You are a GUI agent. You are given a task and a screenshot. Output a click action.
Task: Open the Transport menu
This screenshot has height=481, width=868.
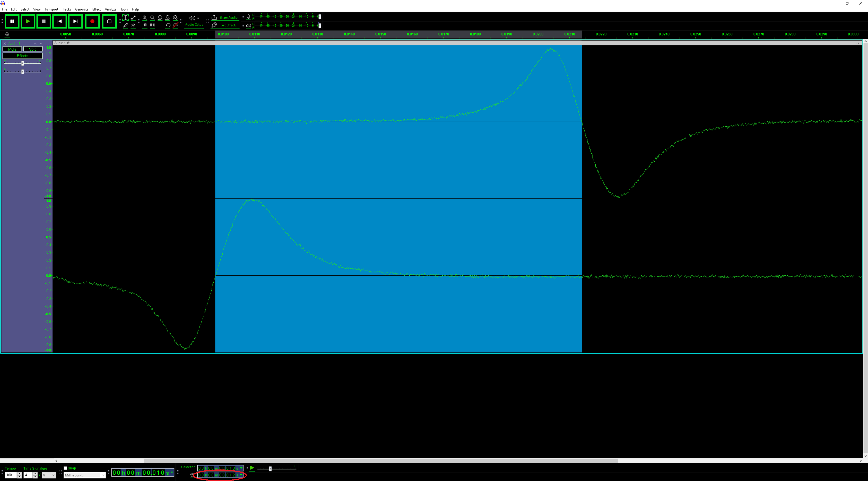(x=51, y=9)
